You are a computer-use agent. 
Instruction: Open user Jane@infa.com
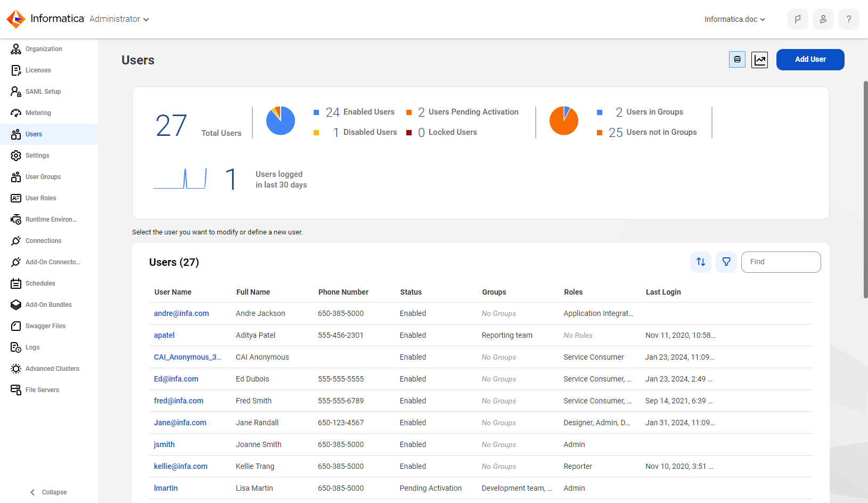180,423
